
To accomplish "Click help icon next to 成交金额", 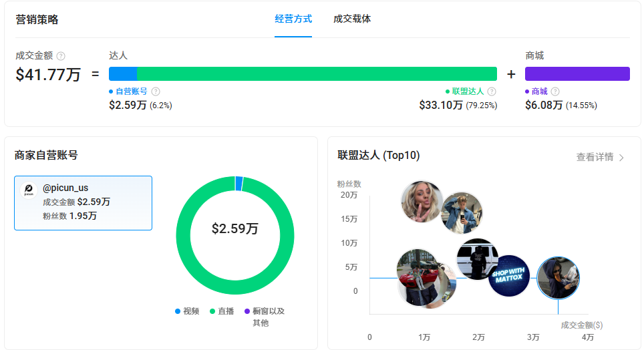I will (61, 56).
